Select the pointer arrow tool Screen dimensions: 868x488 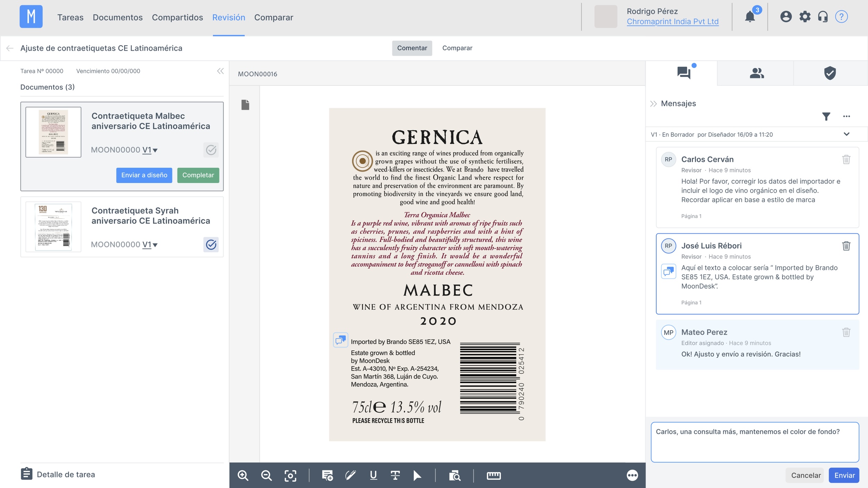[x=417, y=476]
